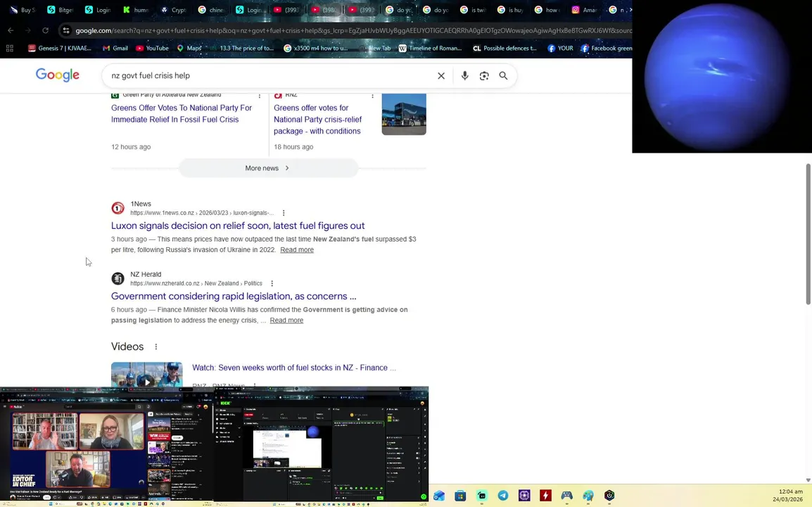812x507 pixels.
Task: Open 'Possible defences t...' bookmark
Action: click(505, 48)
